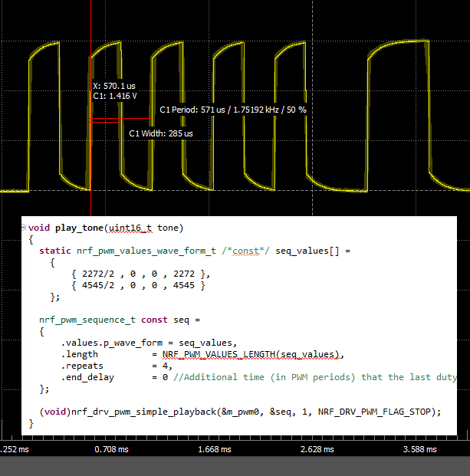Click the 'C1 Width: 285 us' measurement label

161,133
